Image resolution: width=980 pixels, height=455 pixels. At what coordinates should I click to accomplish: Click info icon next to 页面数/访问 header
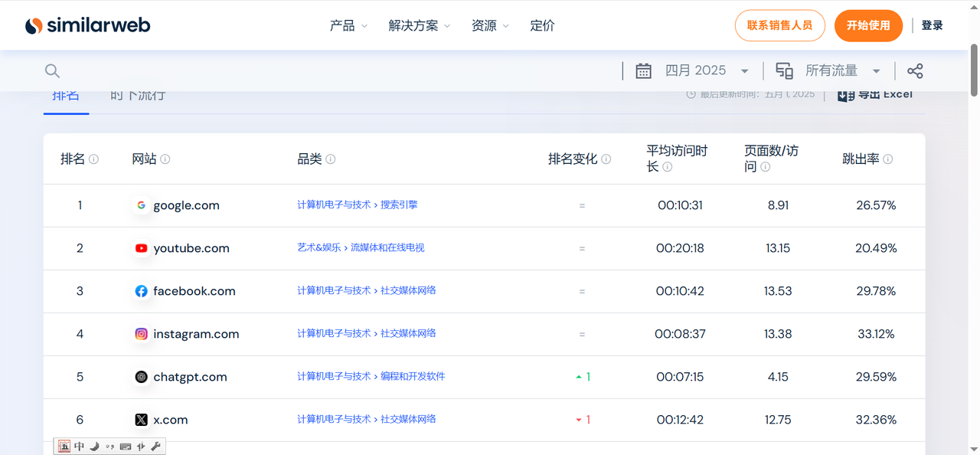pyautogui.click(x=766, y=167)
